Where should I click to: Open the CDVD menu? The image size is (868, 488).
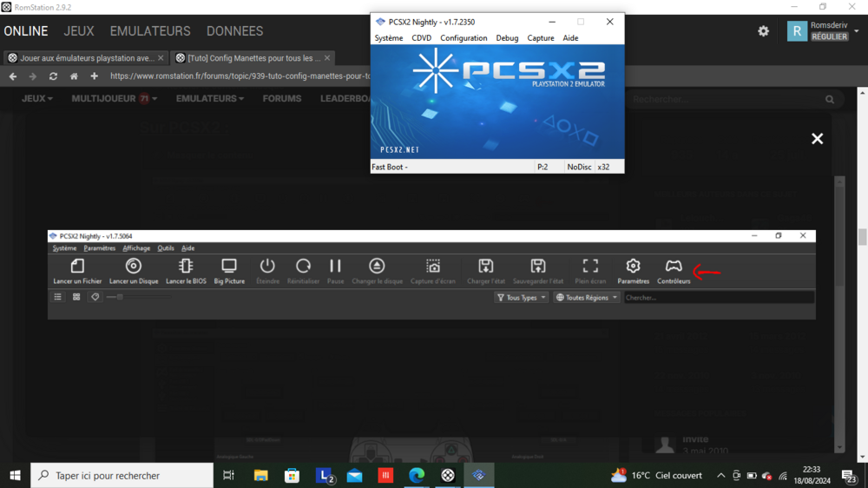421,38
